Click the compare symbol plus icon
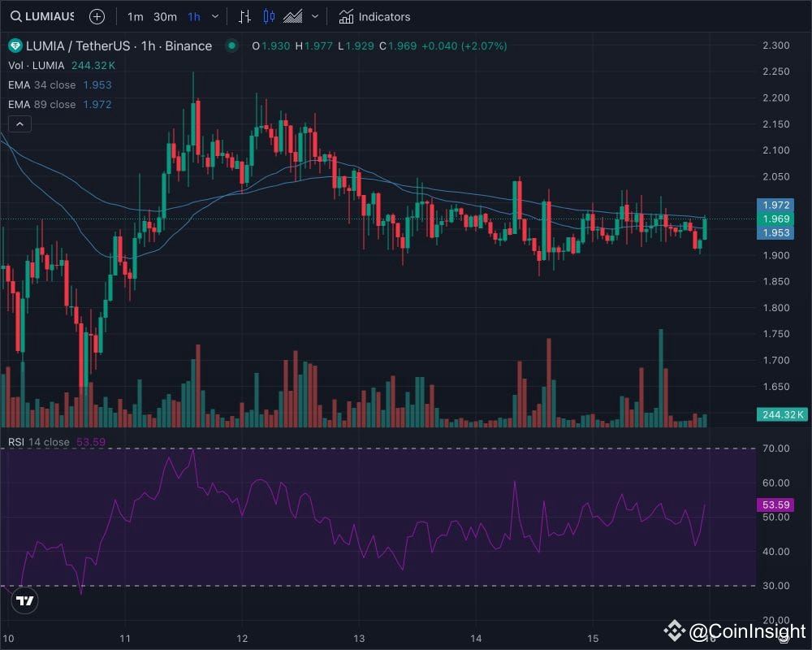 tap(97, 16)
